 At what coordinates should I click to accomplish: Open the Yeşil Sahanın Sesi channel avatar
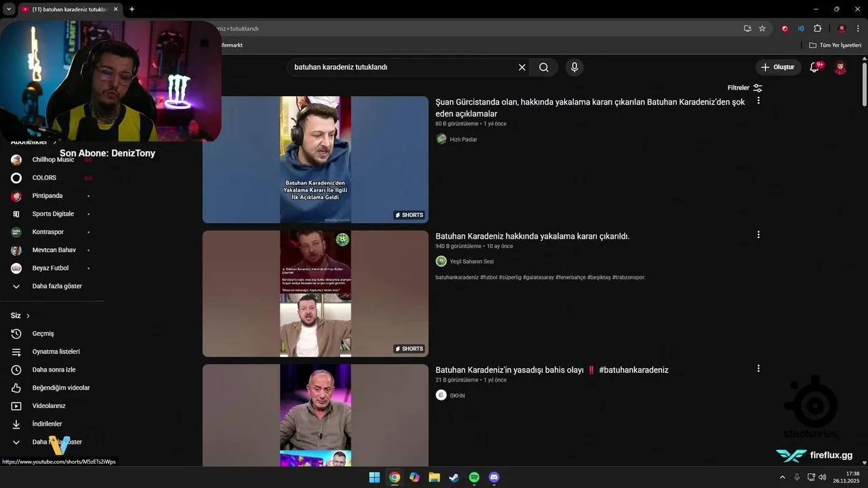coord(441,261)
